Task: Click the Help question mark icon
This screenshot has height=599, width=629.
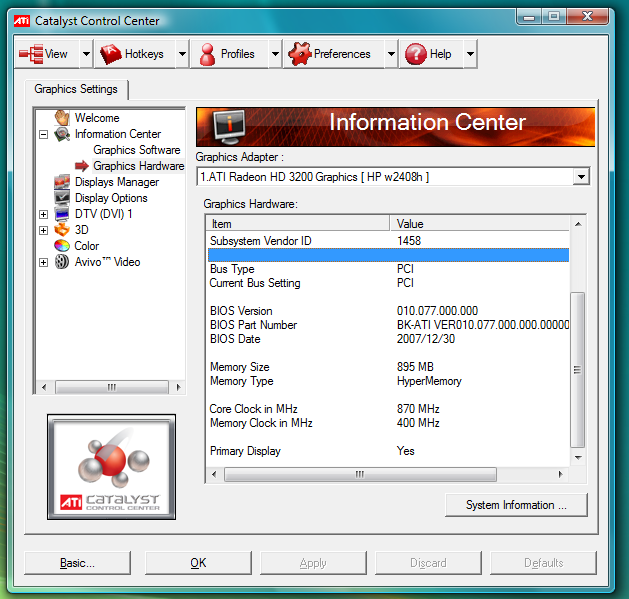Action: (x=416, y=54)
